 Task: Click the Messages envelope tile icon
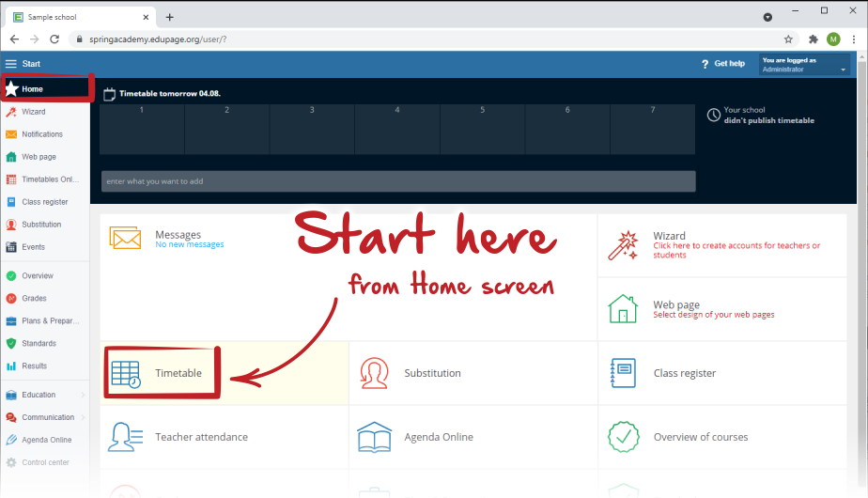(x=125, y=238)
